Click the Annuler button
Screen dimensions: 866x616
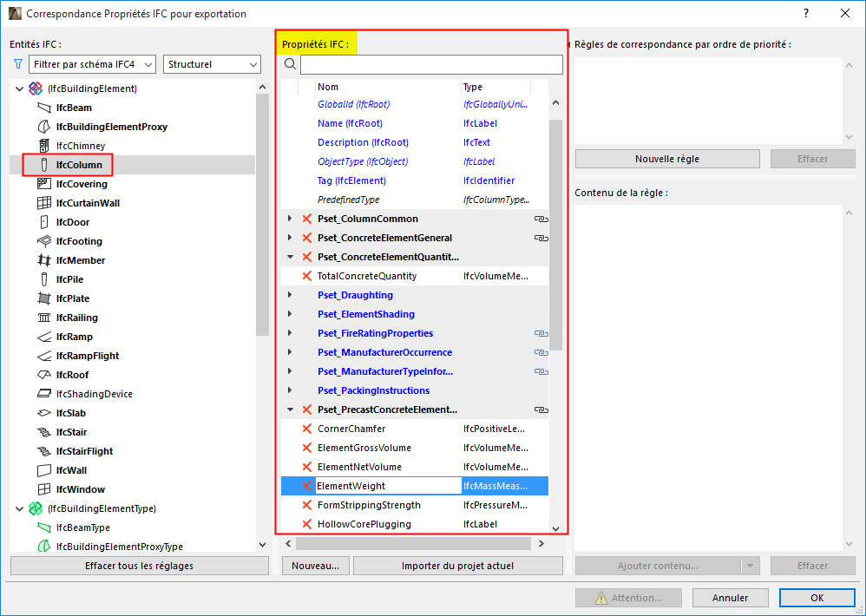(x=730, y=598)
